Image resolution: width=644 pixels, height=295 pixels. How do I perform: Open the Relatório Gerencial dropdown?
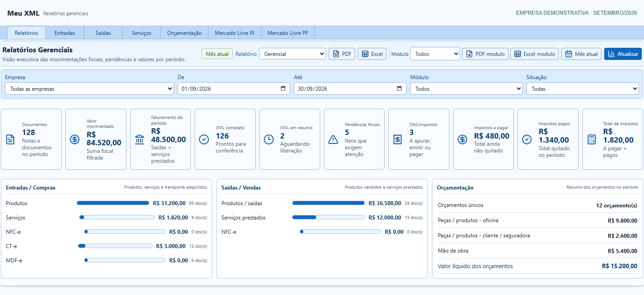coord(292,54)
